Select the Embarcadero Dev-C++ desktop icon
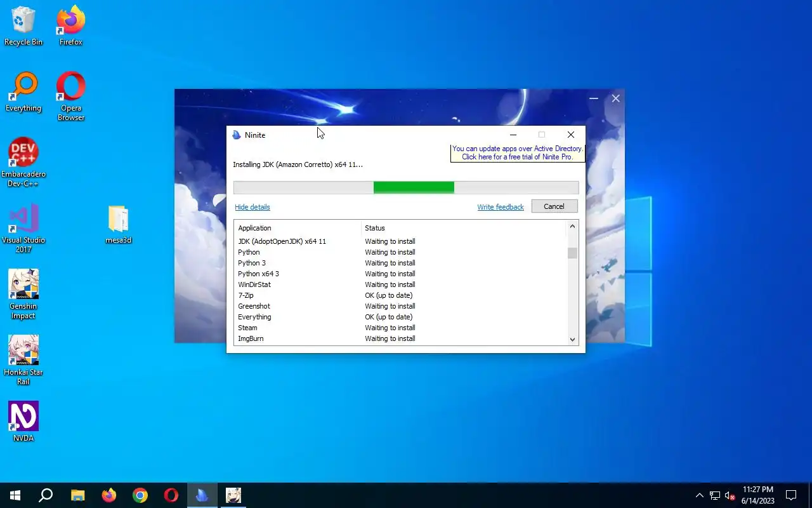 tap(23, 163)
